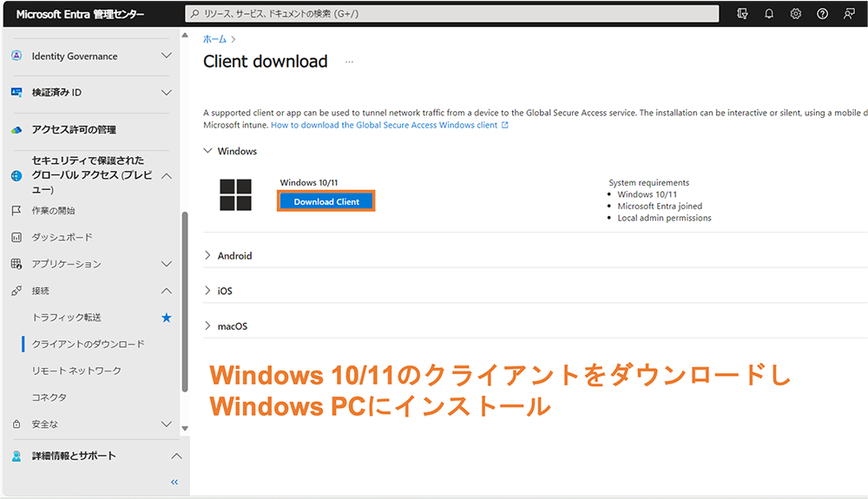The height and width of the screenshot is (499, 868).
Task: Toggle the favorite star beside トラフィック転送
Action: pyautogui.click(x=166, y=318)
